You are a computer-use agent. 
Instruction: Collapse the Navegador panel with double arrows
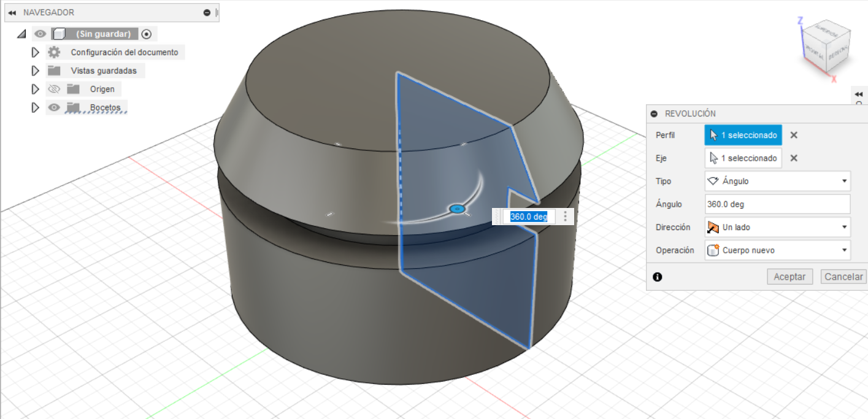tap(12, 12)
